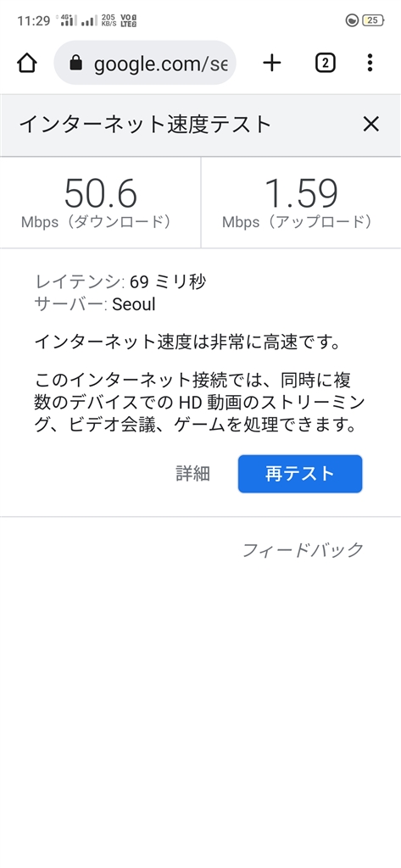401x868 pixels.
Task: Open a new tab with plus icon
Action: [271, 63]
